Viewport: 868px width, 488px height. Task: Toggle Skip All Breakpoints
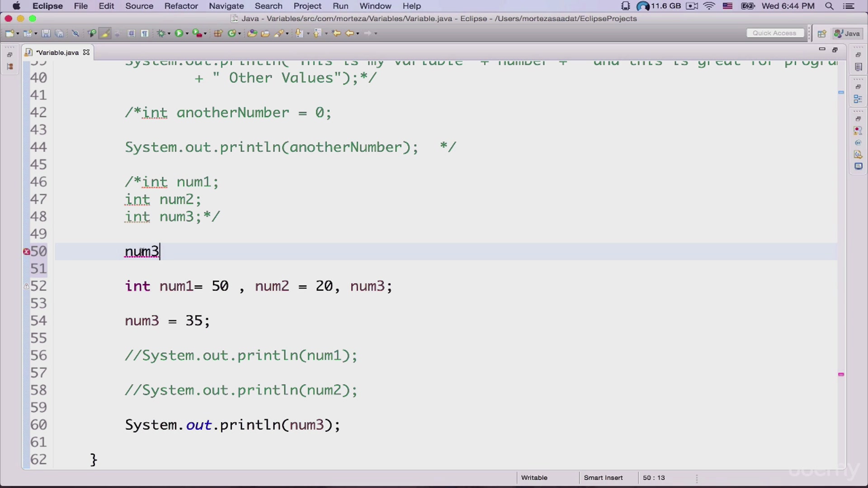pos(75,33)
